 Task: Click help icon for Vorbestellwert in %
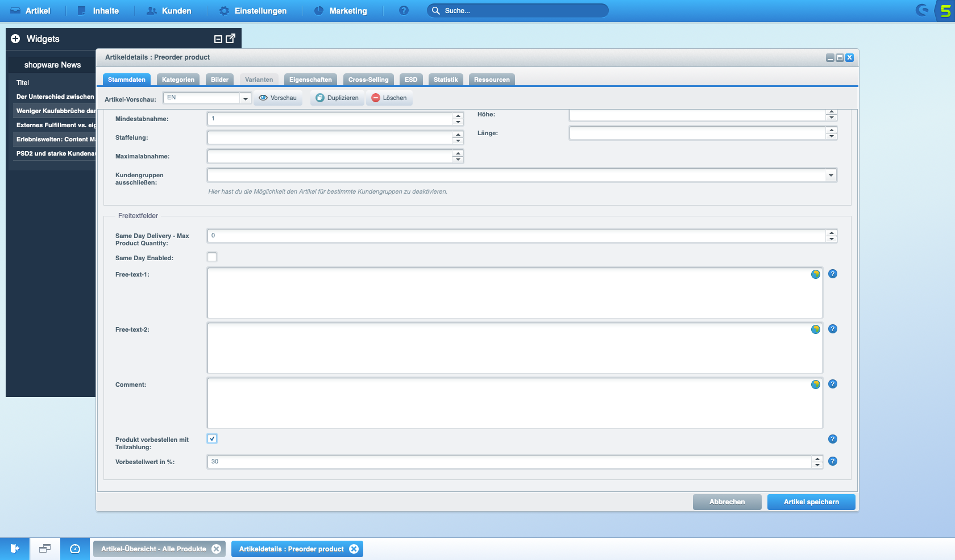pyautogui.click(x=833, y=461)
